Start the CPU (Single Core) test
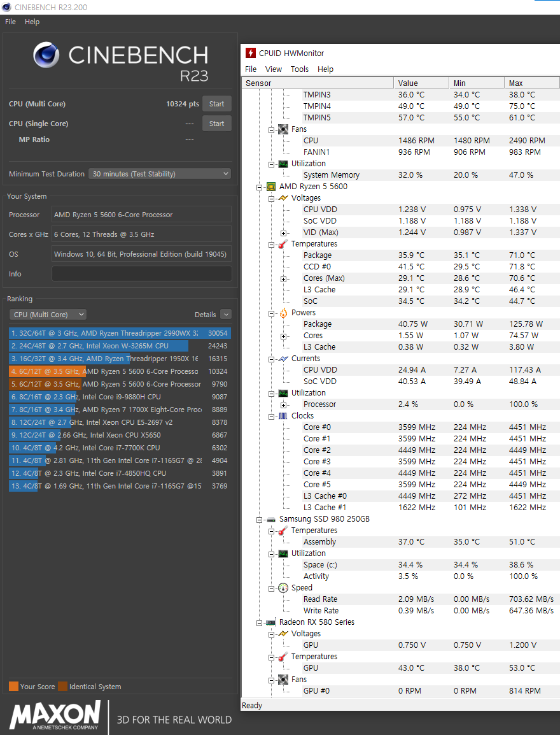 [217, 124]
